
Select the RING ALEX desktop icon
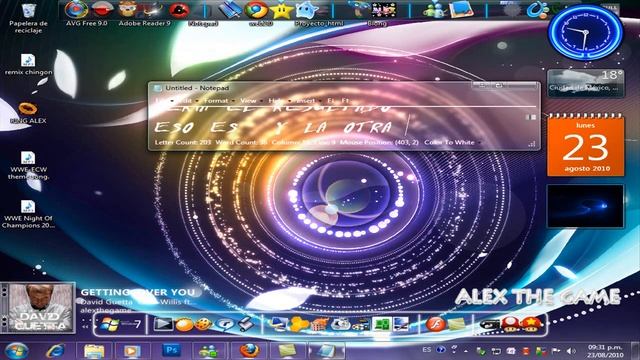(x=28, y=113)
